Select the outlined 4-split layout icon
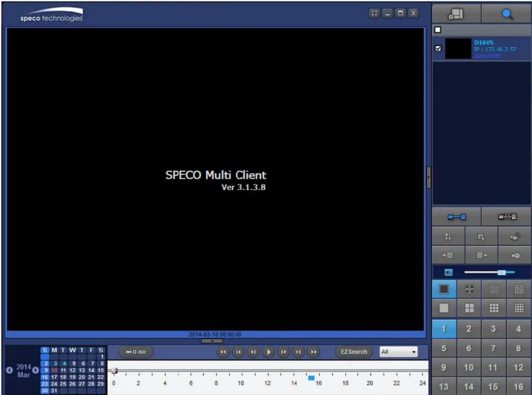Image resolution: width=532 pixels, height=395 pixels. 469,289
